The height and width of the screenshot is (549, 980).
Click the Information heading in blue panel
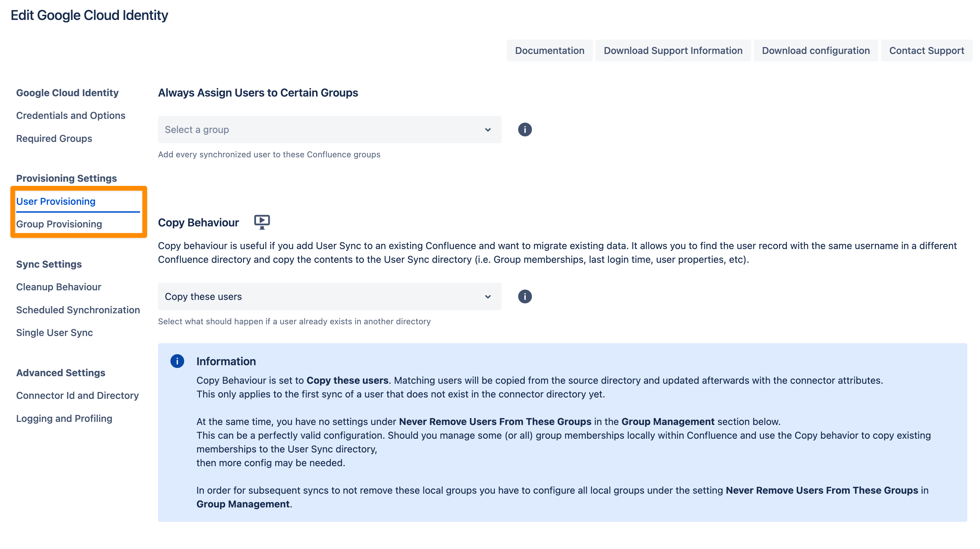pyautogui.click(x=226, y=361)
